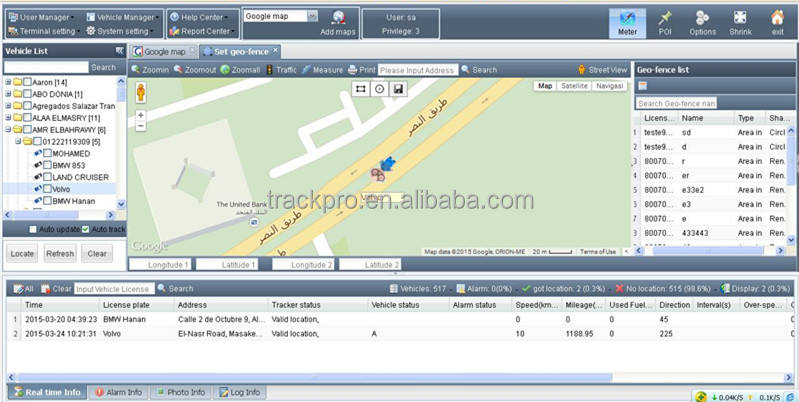
Task: Click the map zoom in plus button
Action: click(141, 116)
